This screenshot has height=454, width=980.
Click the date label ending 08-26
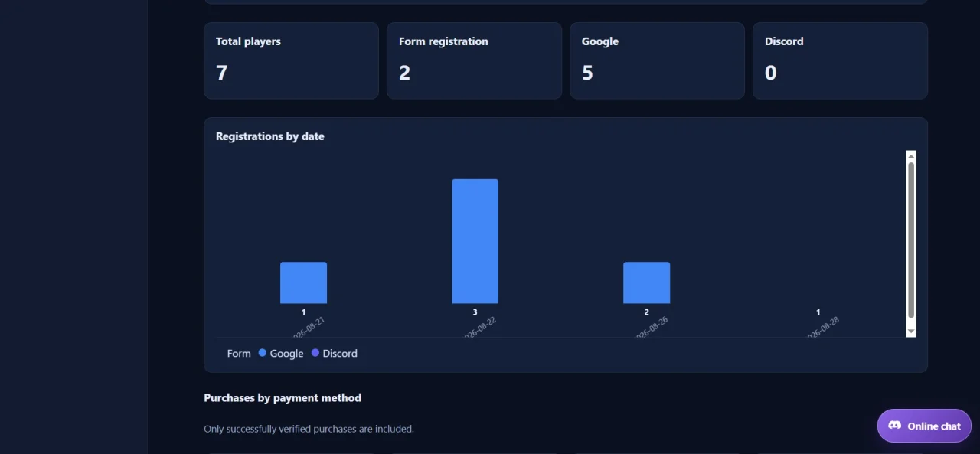651,328
